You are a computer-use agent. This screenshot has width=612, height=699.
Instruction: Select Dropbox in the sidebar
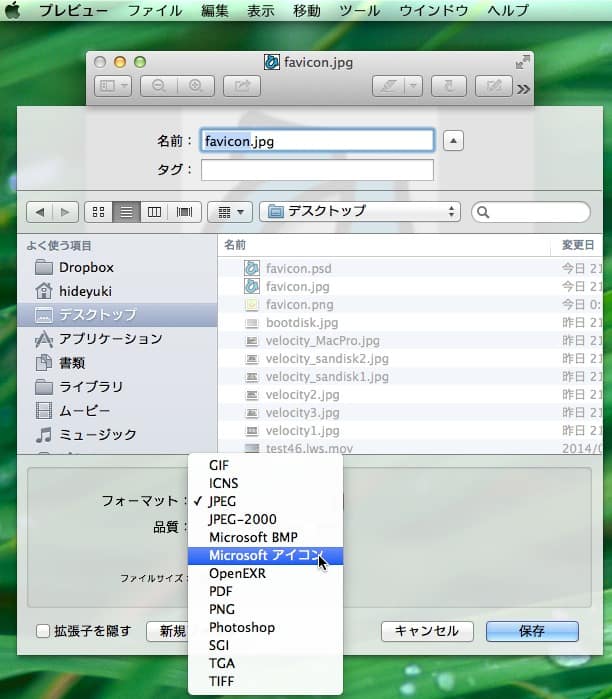click(86, 267)
